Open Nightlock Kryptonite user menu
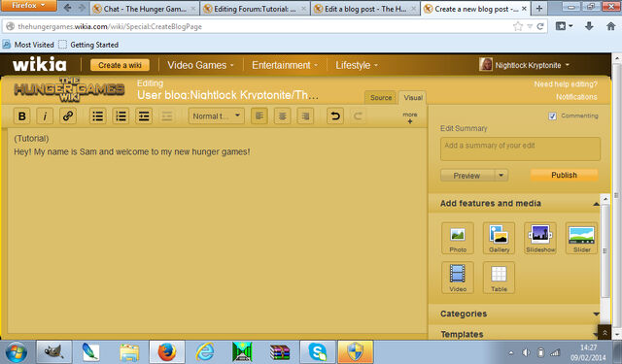Viewport: 622px width, 364px height. click(525, 65)
